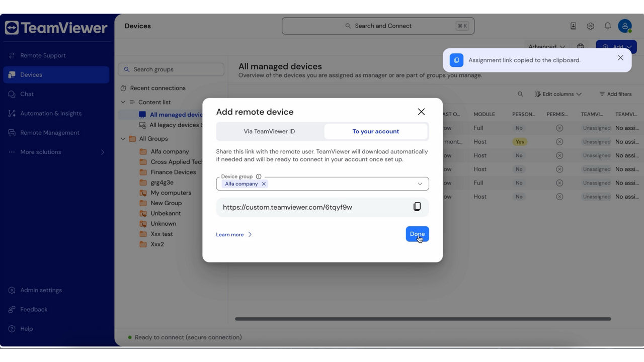Open Feedback in the sidebar
This screenshot has width=644, height=362.
tap(56, 310)
